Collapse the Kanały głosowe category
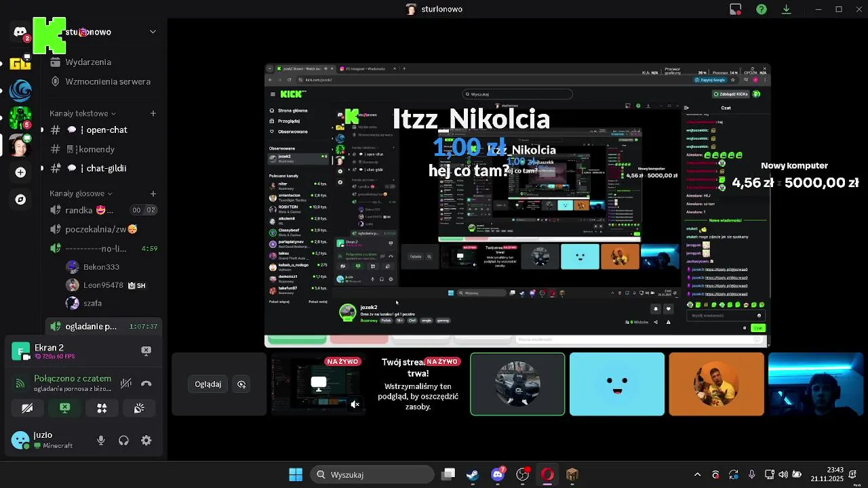 click(81, 193)
